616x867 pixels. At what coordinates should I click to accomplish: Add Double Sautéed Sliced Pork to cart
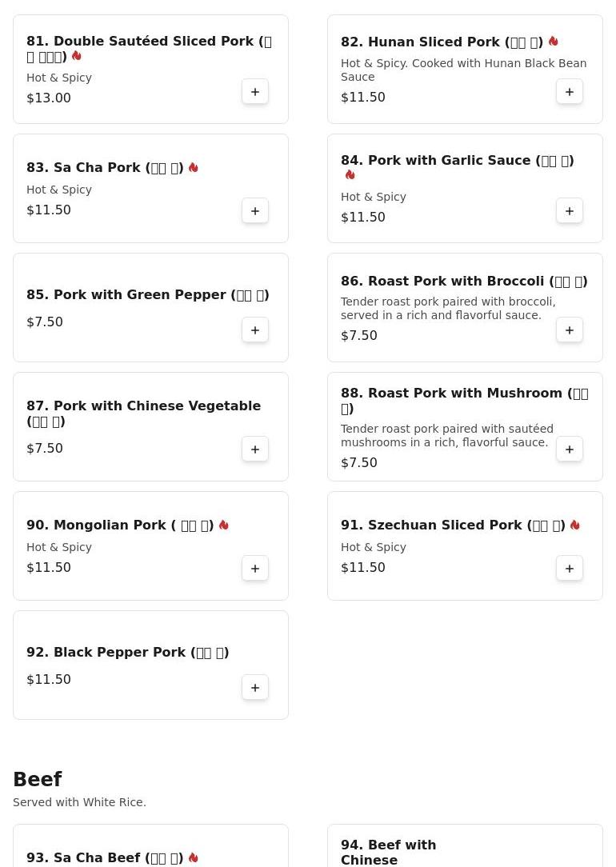[255, 92]
